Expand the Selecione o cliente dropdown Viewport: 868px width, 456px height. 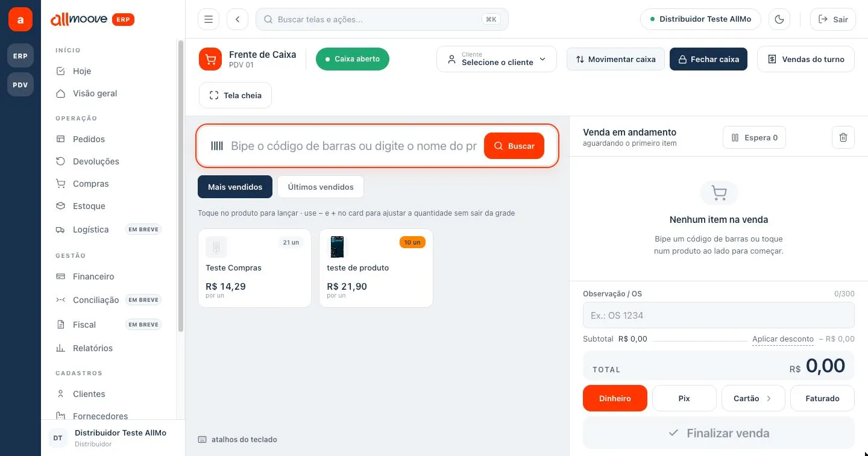tap(497, 59)
